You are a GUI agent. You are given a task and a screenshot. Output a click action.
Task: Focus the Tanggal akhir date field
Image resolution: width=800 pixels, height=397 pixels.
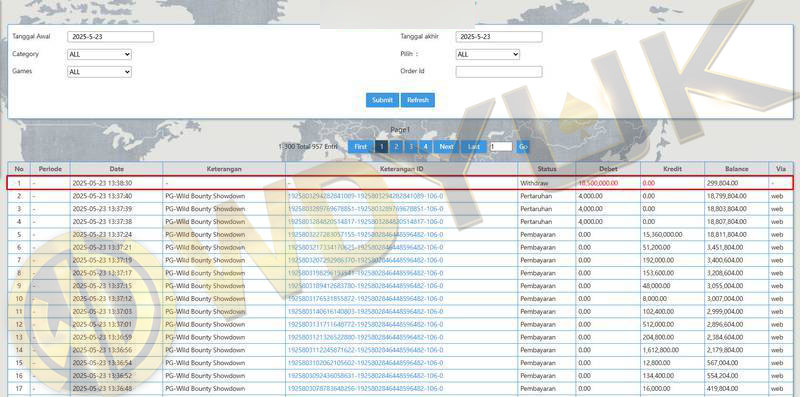499,37
